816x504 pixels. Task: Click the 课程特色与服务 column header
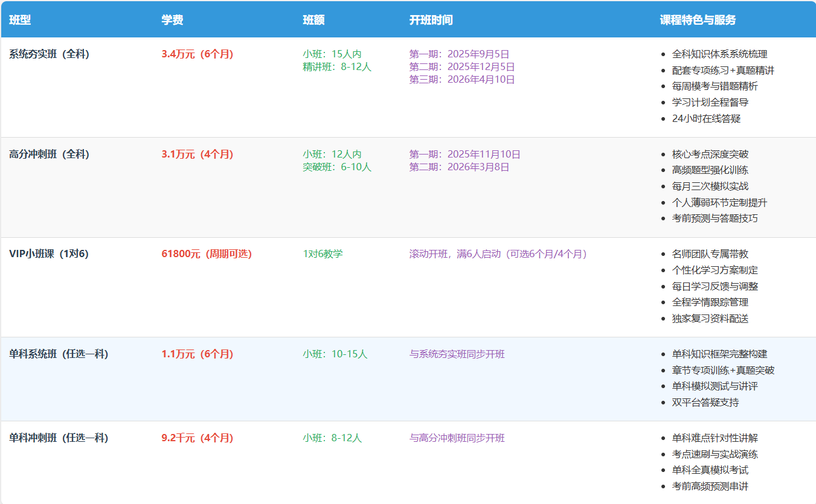tap(698, 20)
